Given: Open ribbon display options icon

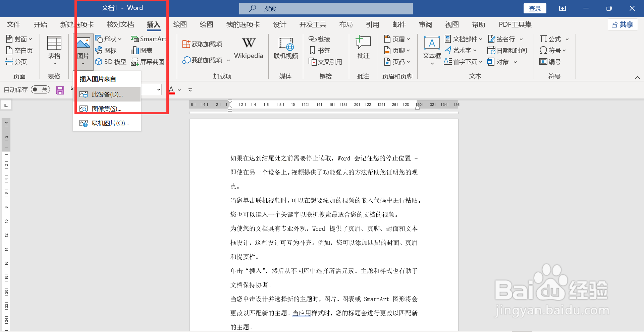Looking at the screenshot, I should click(562, 9).
